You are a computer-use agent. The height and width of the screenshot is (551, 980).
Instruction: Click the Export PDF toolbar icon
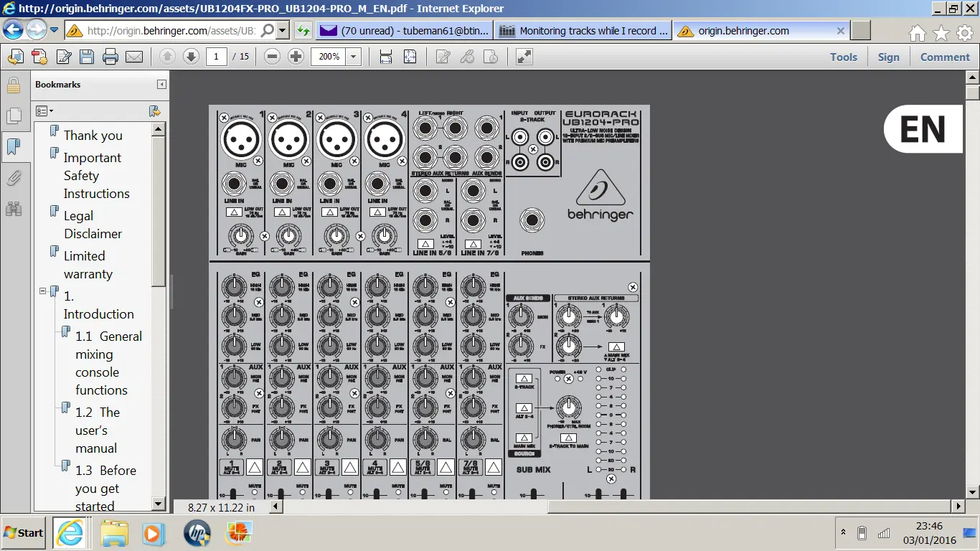16,57
